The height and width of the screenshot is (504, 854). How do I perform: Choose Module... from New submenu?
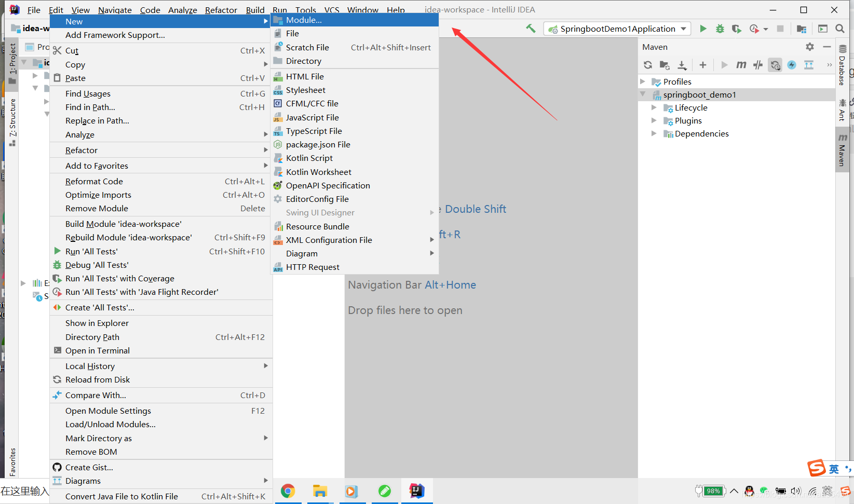point(355,20)
